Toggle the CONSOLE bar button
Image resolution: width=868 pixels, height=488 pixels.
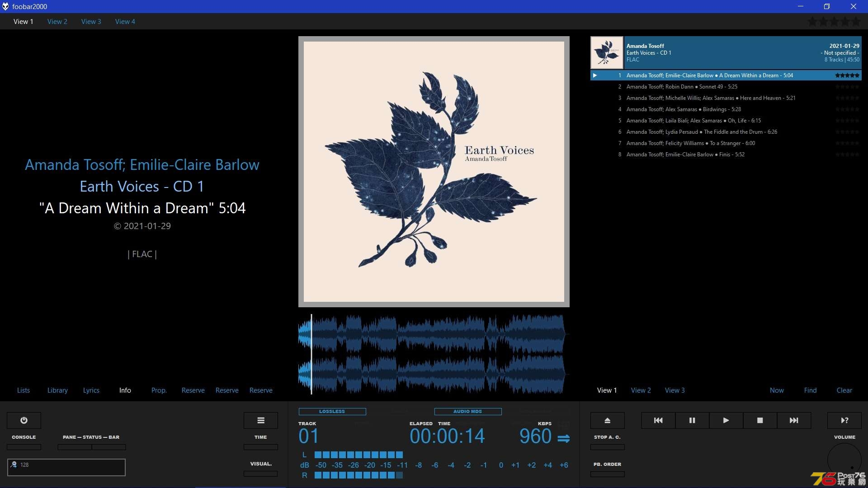tap(24, 447)
